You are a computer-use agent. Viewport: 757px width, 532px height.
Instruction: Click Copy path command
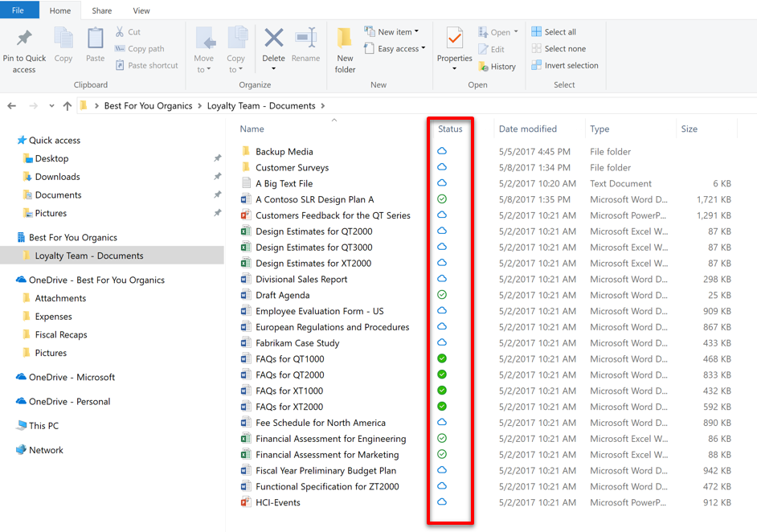pos(140,49)
